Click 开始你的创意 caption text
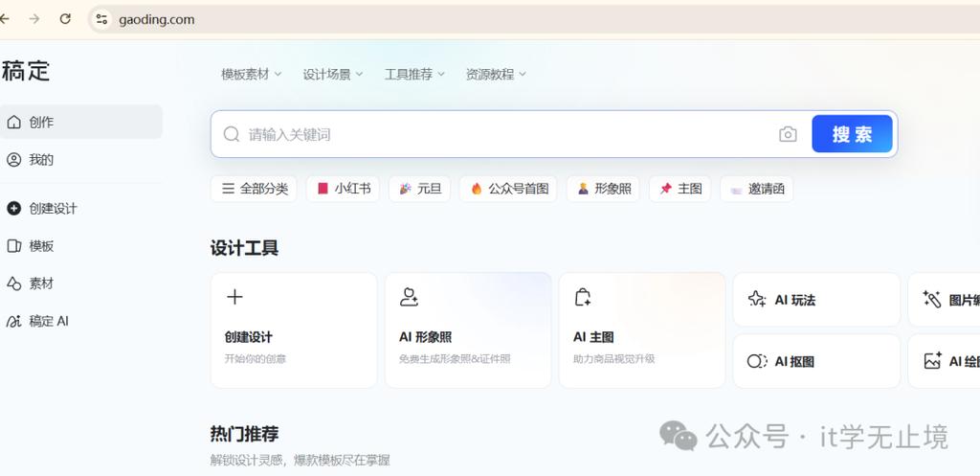This screenshot has width=980, height=476. [x=255, y=359]
